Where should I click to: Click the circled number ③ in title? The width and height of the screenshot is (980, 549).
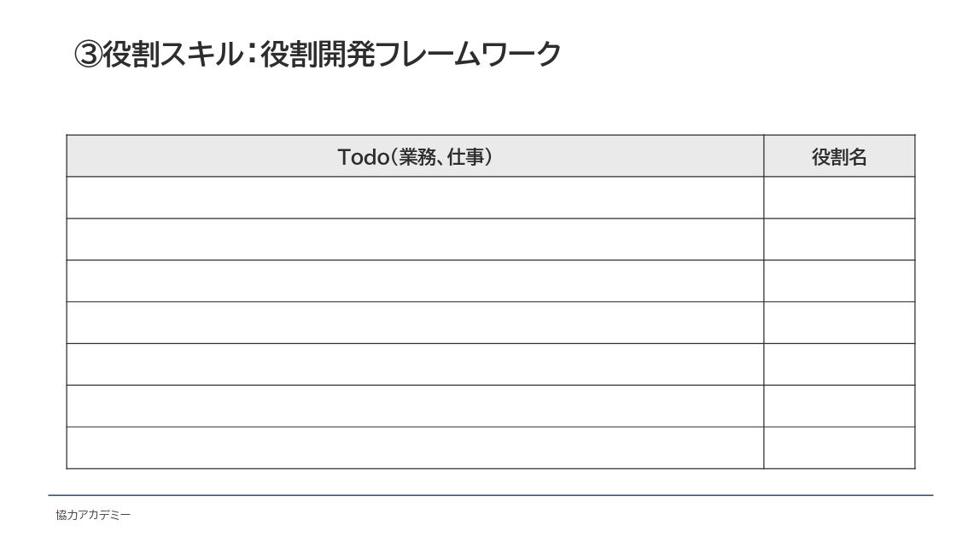click(89, 55)
